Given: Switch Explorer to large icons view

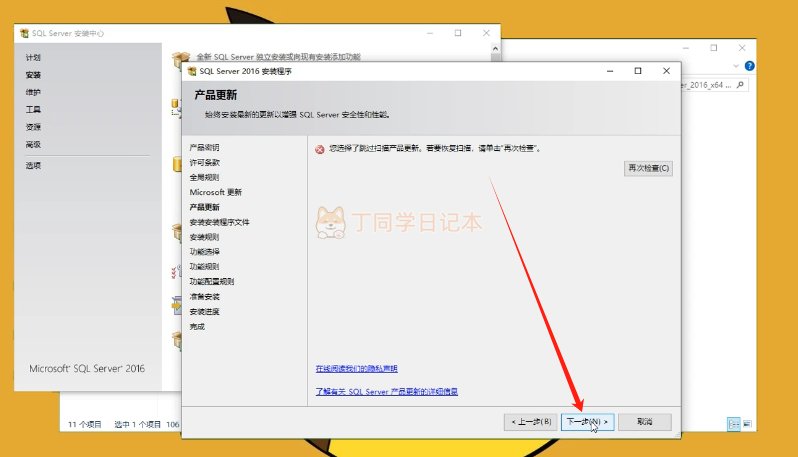Looking at the screenshot, I should pos(747,423).
